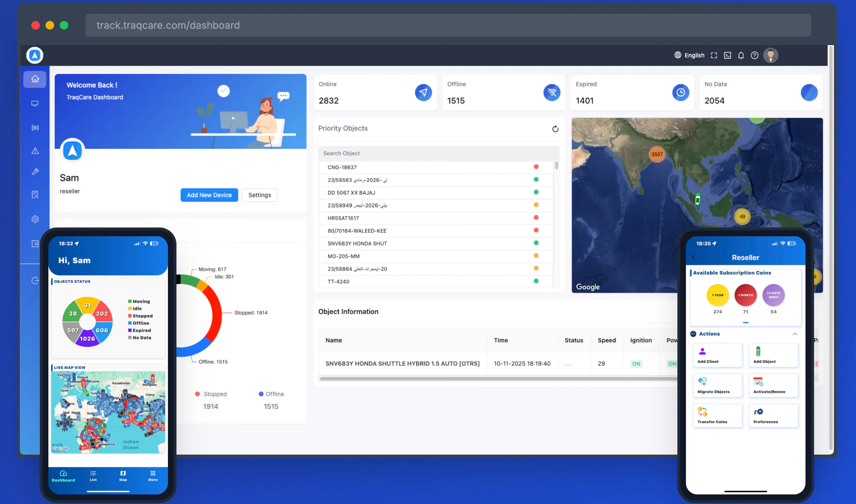
Task: Open the reports search sidebar icon
Action: (x=35, y=195)
